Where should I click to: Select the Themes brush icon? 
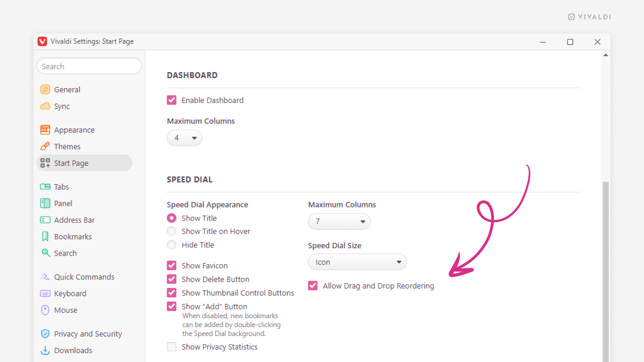[x=45, y=146]
